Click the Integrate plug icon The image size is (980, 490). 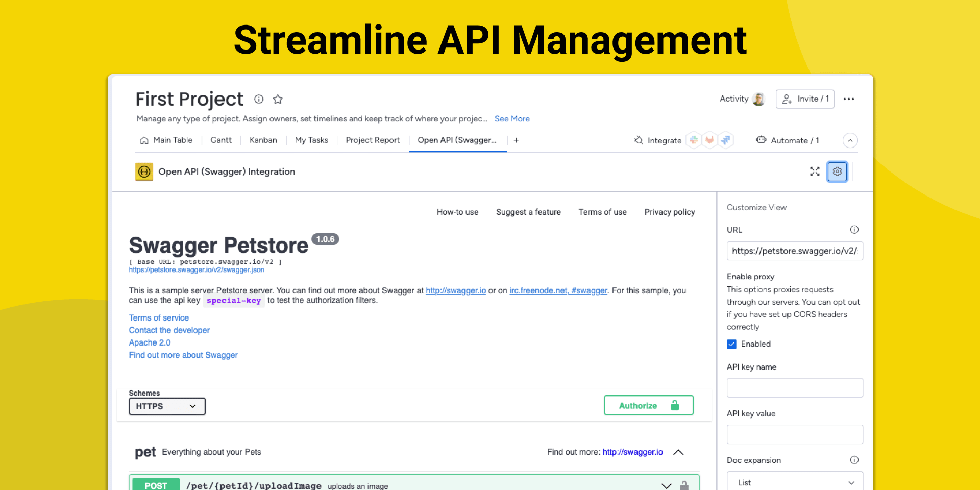[639, 140]
